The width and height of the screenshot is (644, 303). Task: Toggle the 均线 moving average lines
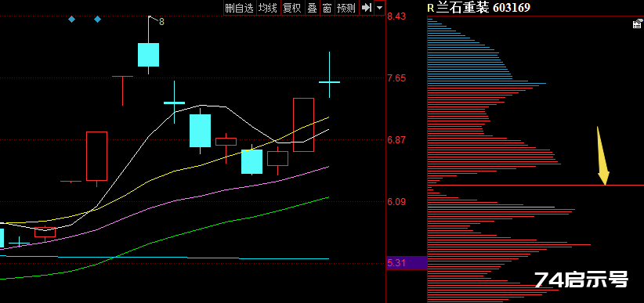268,8
